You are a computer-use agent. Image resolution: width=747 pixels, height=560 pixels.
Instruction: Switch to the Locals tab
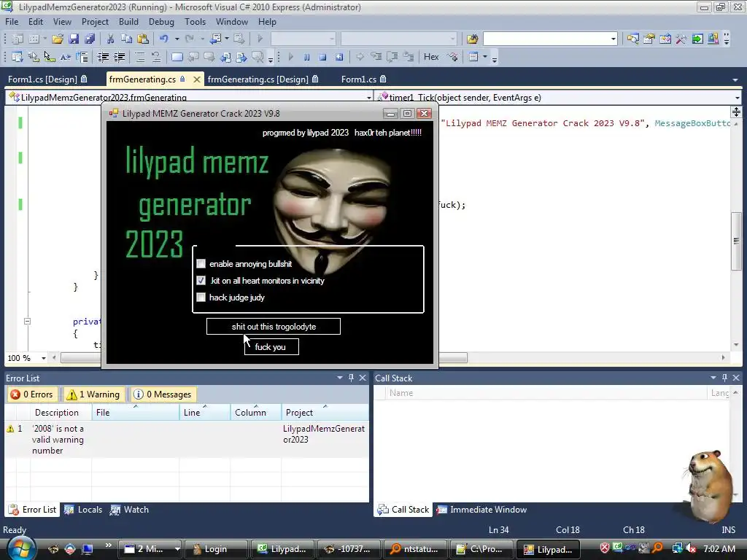(x=83, y=510)
